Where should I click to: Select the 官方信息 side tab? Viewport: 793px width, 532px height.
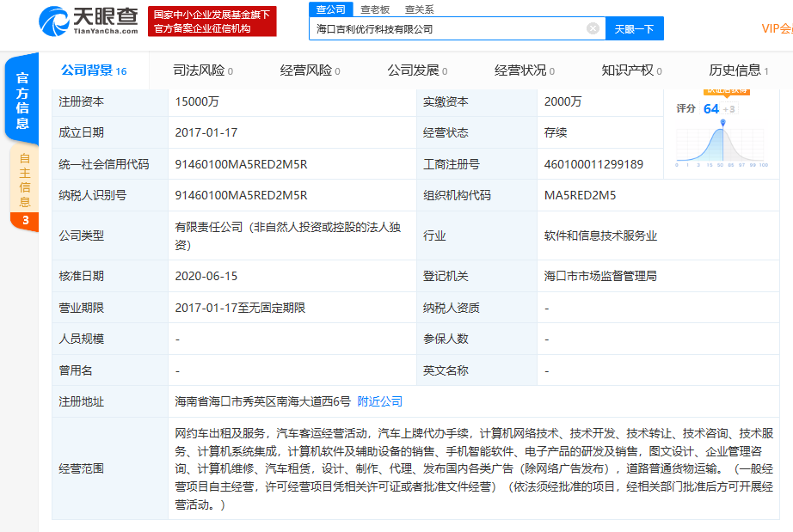(x=23, y=101)
